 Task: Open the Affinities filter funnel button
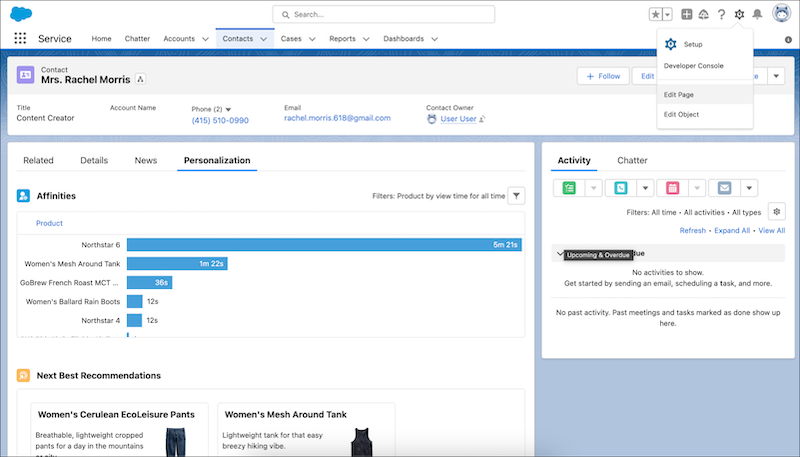point(516,196)
